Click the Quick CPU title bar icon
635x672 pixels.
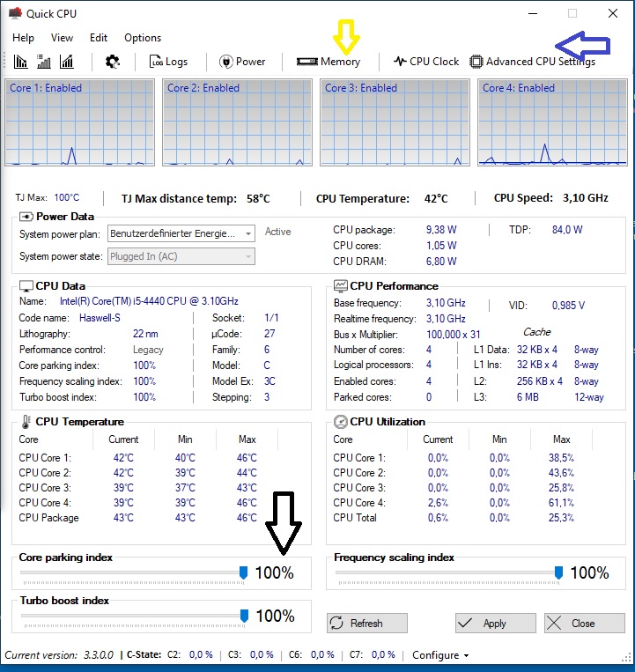(x=15, y=13)
